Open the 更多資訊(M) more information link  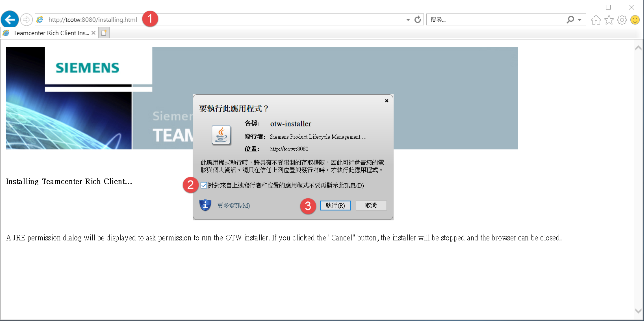click(x=233, y=206)
